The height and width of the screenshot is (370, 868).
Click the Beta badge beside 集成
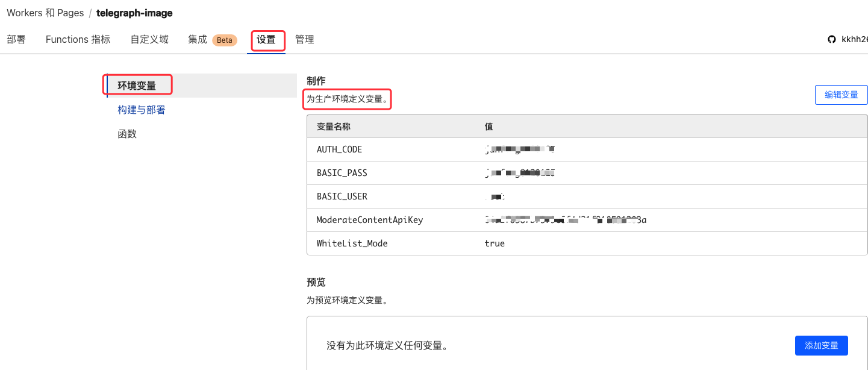pos(225,40)
